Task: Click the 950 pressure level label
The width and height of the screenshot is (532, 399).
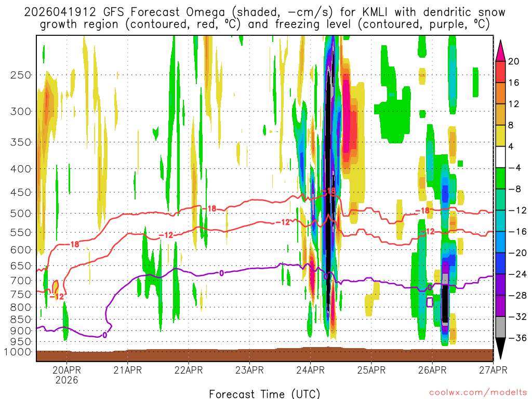Action: [x=21, y=342]
